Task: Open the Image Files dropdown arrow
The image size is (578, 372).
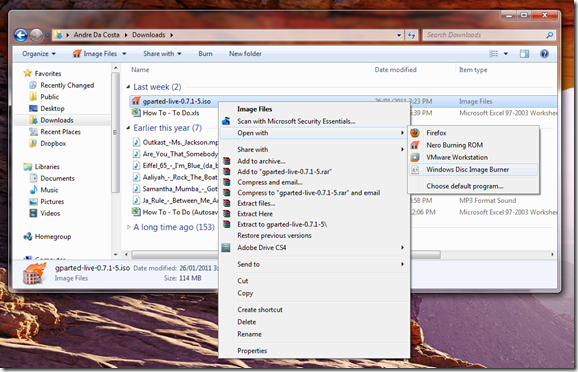Action: [124, 54]
